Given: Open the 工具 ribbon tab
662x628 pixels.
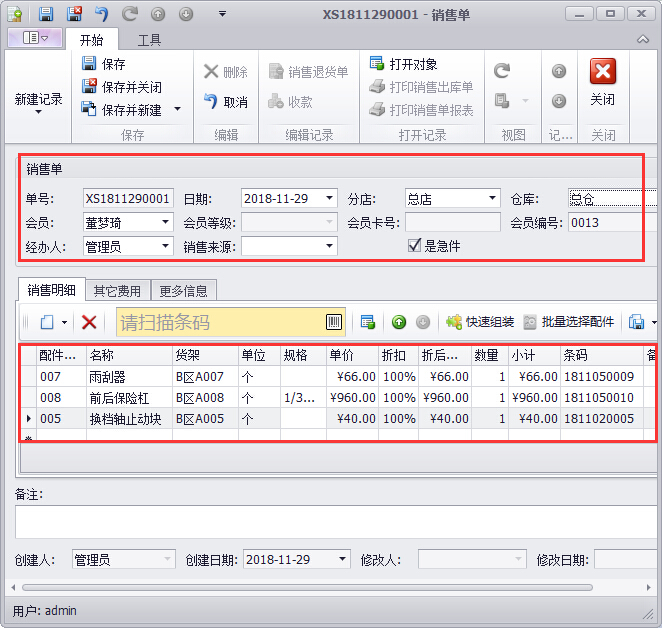Looking at the screenshot, I should tap(149, 40).
